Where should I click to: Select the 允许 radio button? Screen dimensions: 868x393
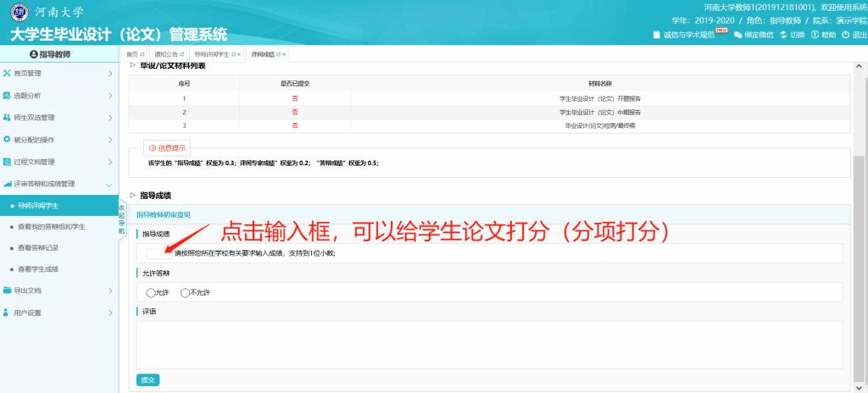point(151,293)
